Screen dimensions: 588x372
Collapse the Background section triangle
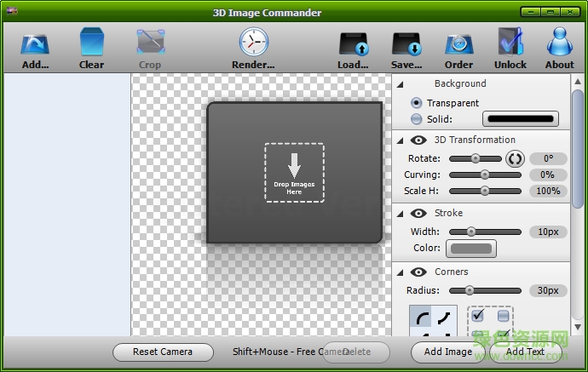tap(401, 84)
